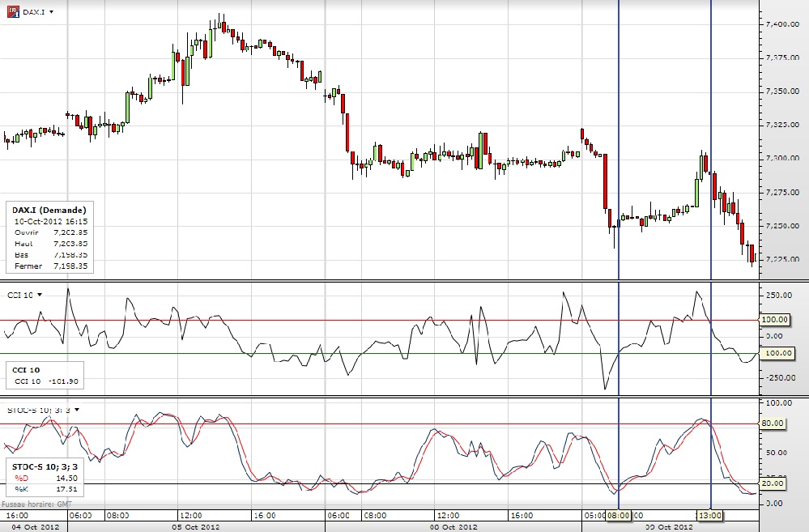Select the DAX.I (Demande) price info box
The image size is (809, 532).
coord(49,237)
